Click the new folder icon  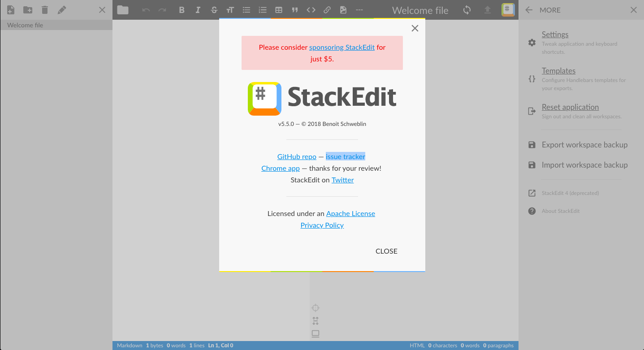[28, 10]
